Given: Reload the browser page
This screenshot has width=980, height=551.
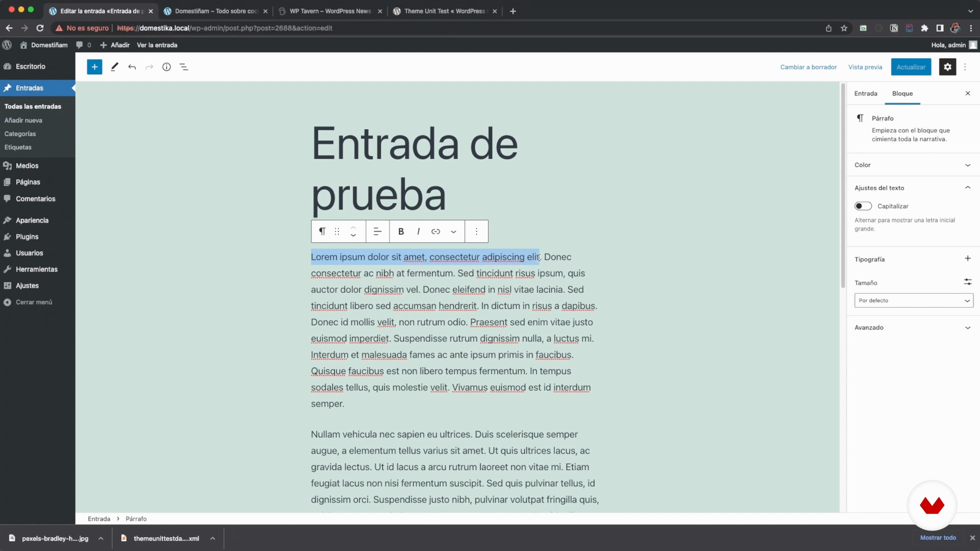Looking at the screenshot, I should point(40,28).
